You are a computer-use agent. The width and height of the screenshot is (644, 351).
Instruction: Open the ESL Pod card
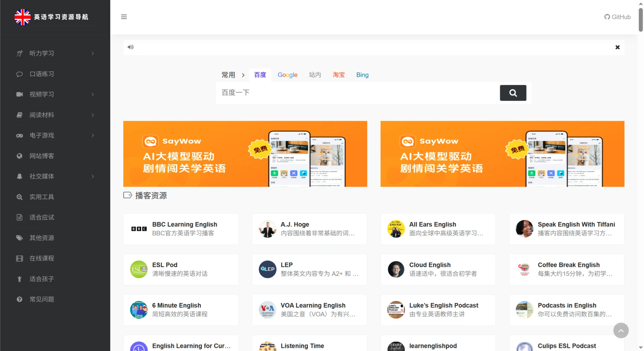[x=181, y=269]
